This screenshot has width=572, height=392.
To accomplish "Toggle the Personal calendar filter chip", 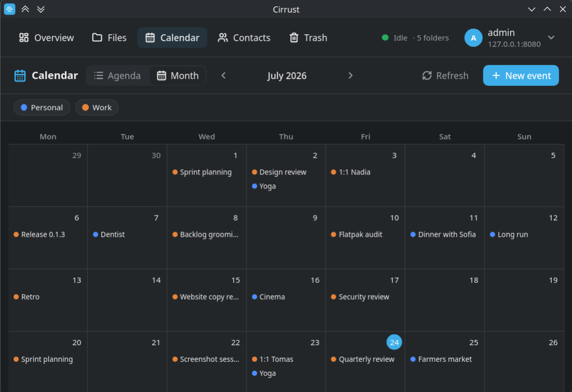I will (42, 107).
